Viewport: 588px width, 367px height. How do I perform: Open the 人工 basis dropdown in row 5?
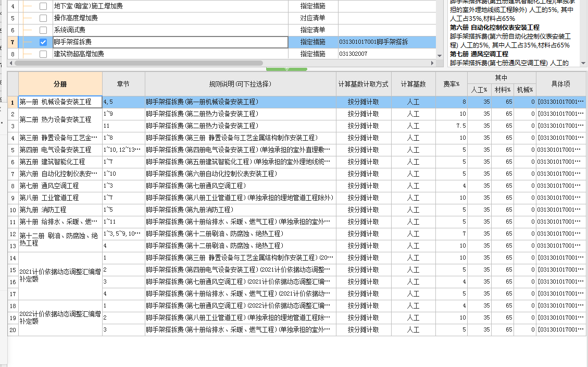click(x=413, y=150)
